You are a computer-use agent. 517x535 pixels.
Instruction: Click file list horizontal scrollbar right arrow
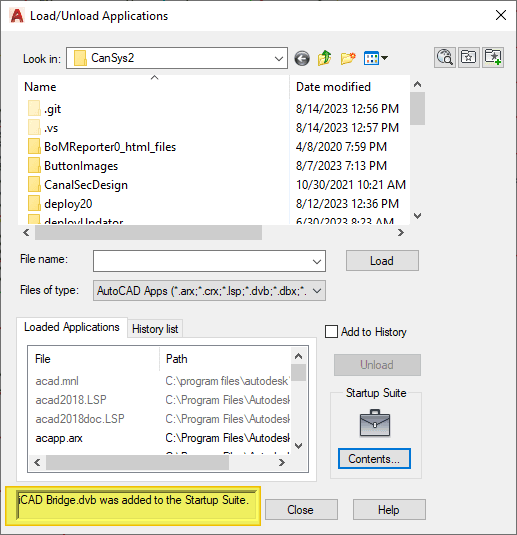click(x=401, y=233)
